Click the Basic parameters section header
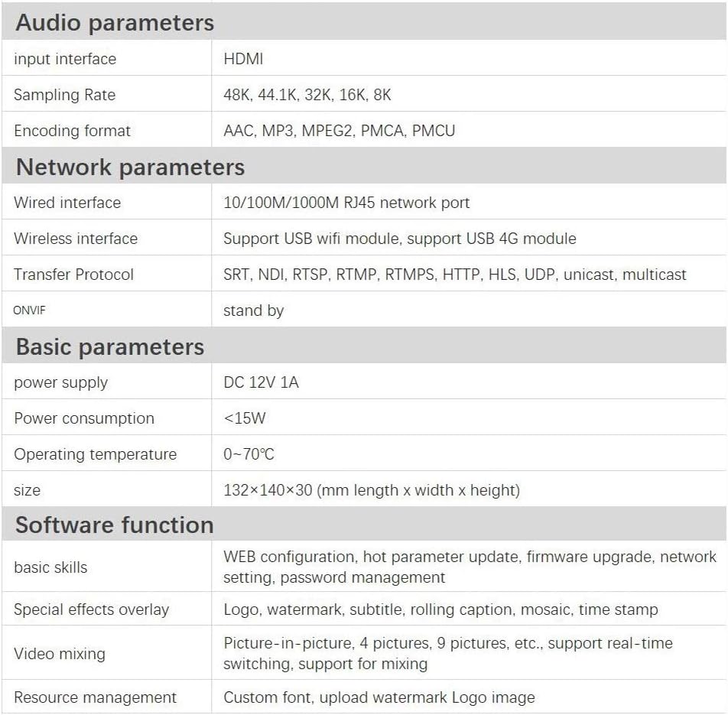Image resolution: width=728 pixels, height=715 pixels. tap(109, 346)
